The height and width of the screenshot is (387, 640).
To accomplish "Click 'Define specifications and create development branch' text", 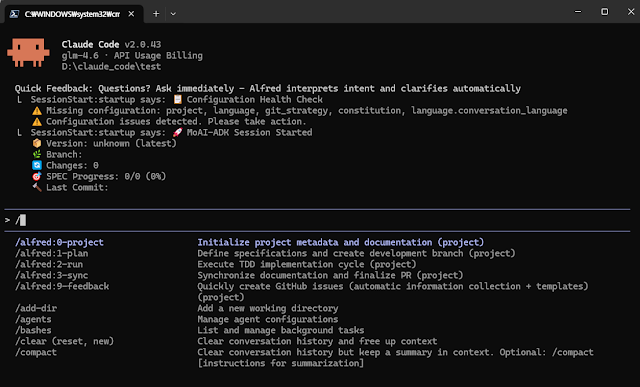I will pos(356,253).
